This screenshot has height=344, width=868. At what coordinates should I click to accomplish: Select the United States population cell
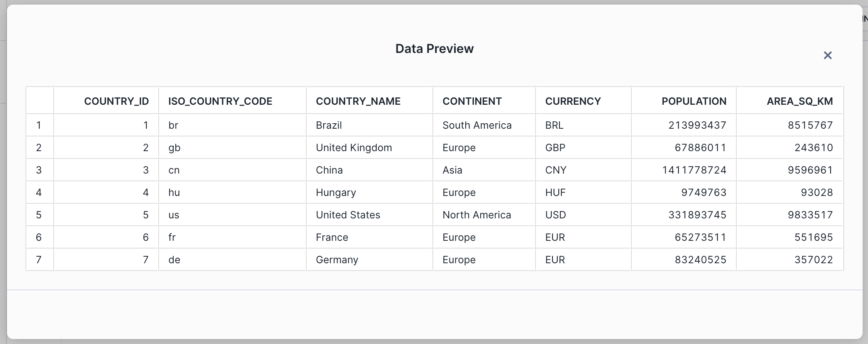(697, 215)
